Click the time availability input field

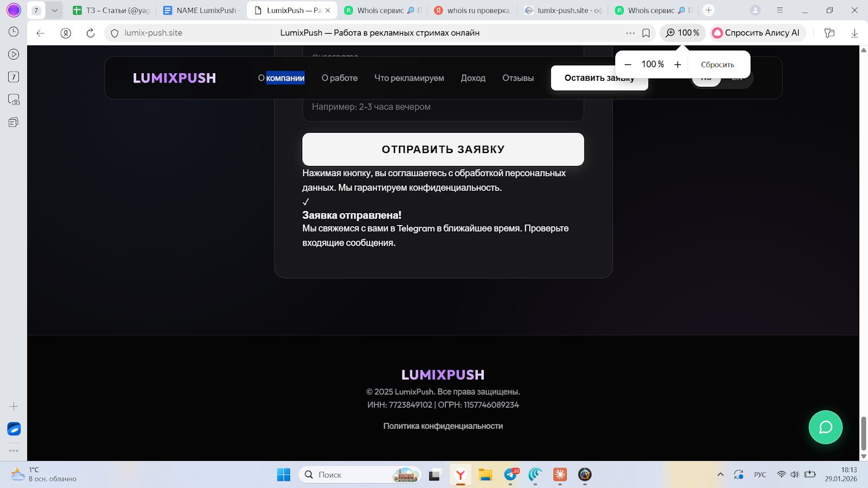pos(443,107)
